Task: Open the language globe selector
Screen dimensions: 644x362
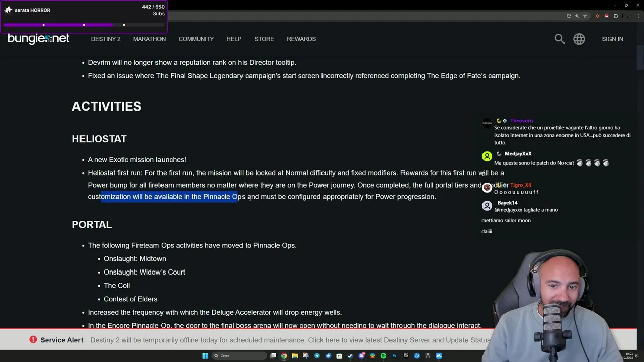Action: click(579, 39)
